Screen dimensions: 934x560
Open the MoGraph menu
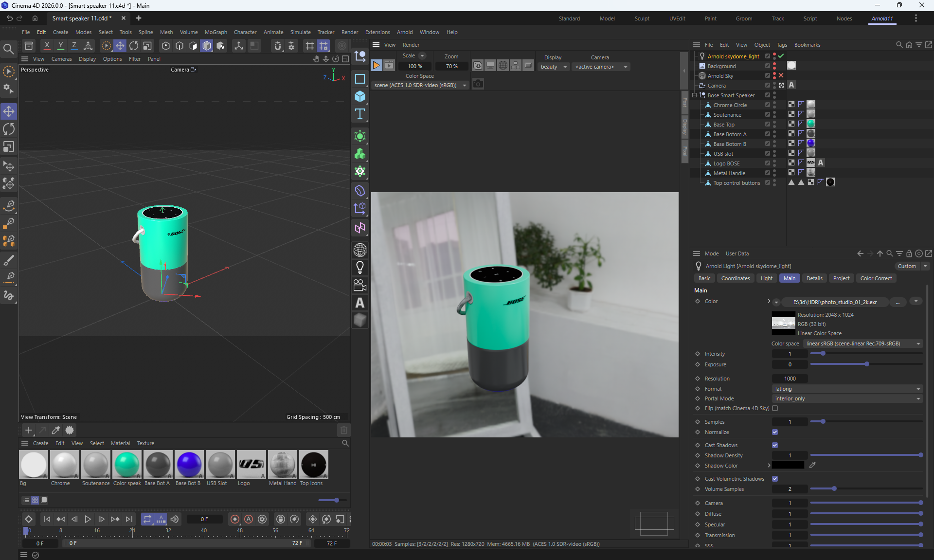216,32
